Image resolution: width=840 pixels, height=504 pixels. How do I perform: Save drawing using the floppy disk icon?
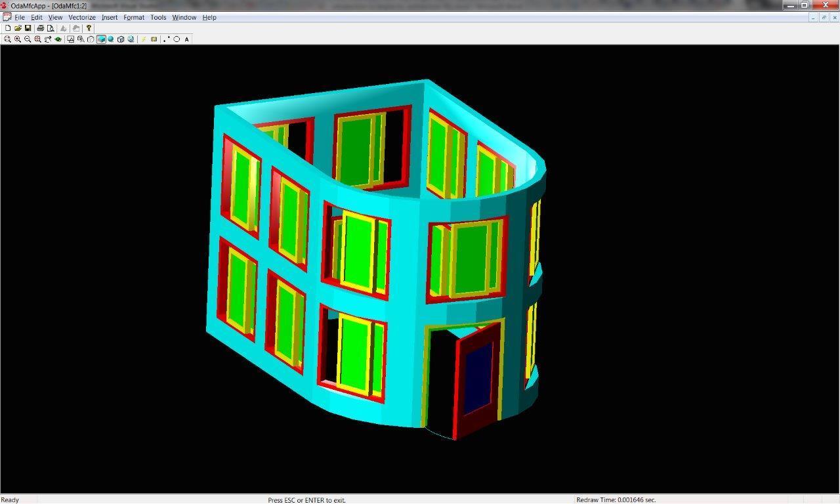(x=28, y=28)
